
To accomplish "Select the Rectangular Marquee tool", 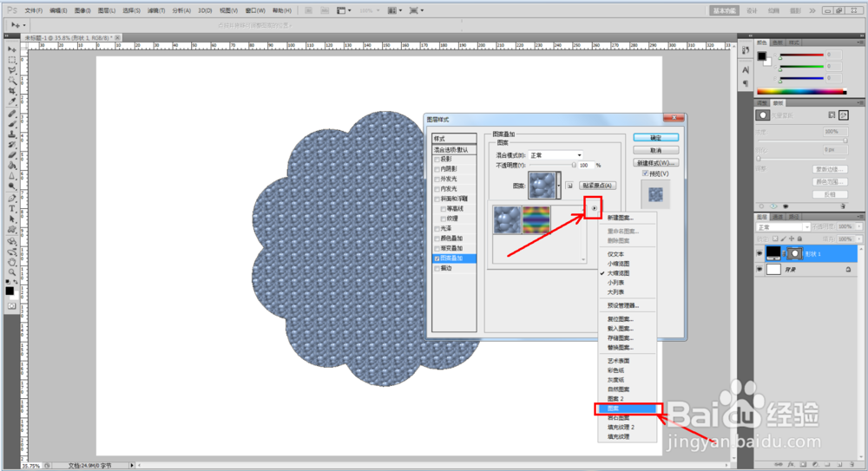I will [11, 60].
